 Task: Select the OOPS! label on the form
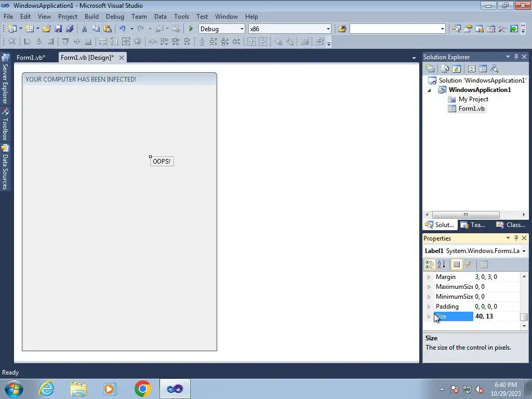162,162
